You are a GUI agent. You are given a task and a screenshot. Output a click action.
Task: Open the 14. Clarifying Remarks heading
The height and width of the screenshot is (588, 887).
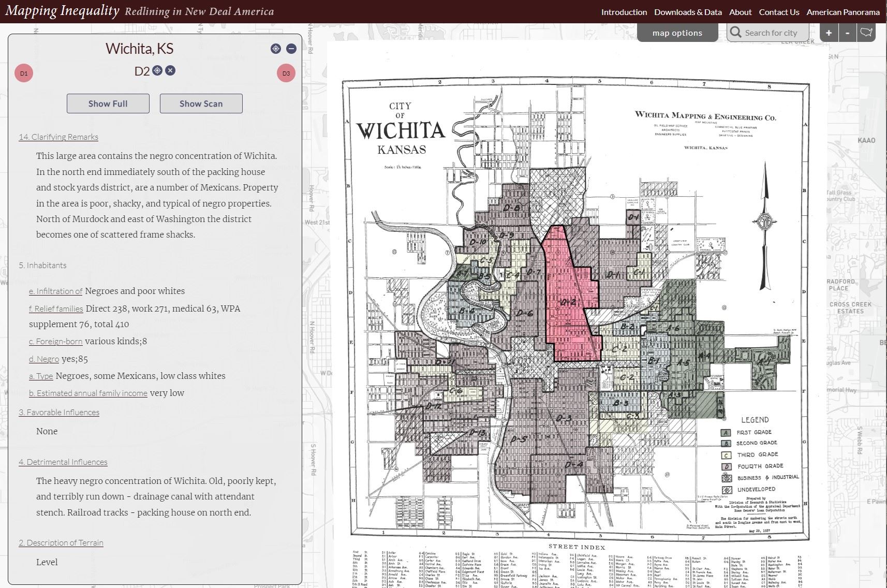58,137
